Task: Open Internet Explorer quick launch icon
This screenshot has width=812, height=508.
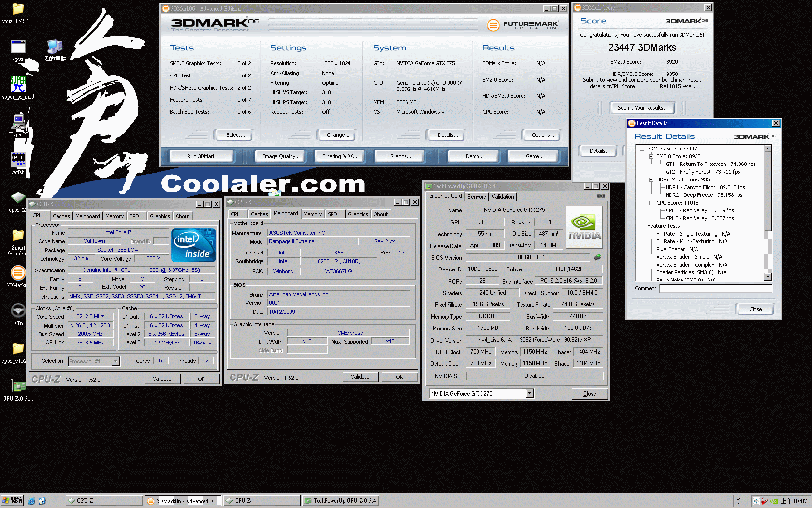Action: [x=31, y=501]
